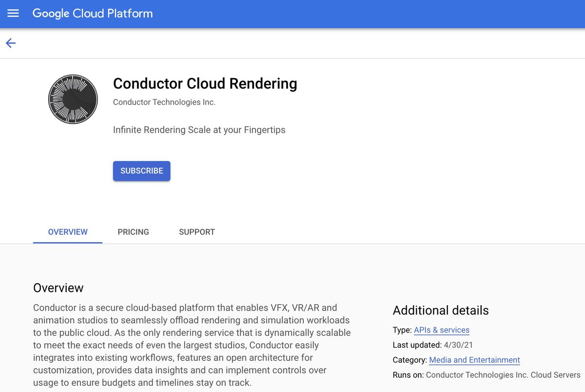Click the Additional details heading
This screenshot has width=585, height=392.
[x=441, y=311]
